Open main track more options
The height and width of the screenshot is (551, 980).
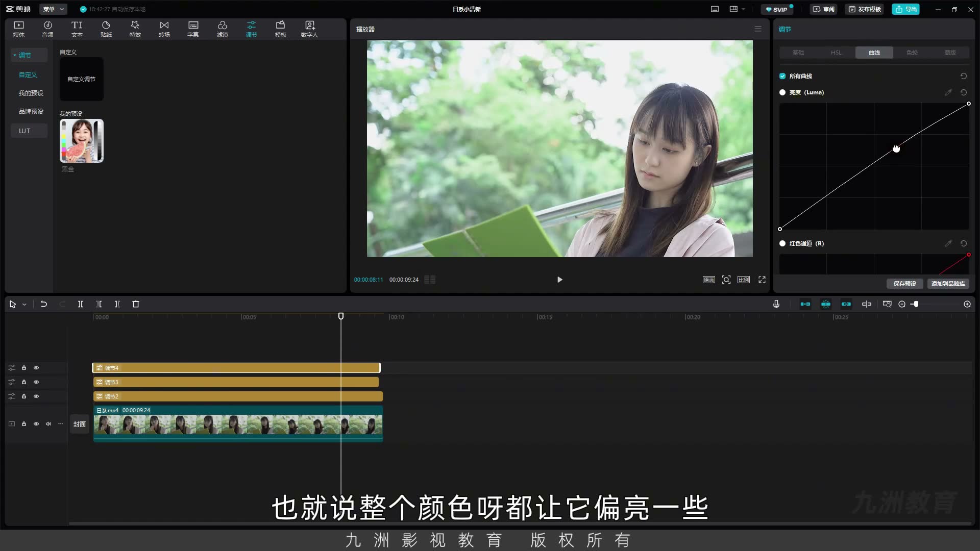(x=61, y=424)
